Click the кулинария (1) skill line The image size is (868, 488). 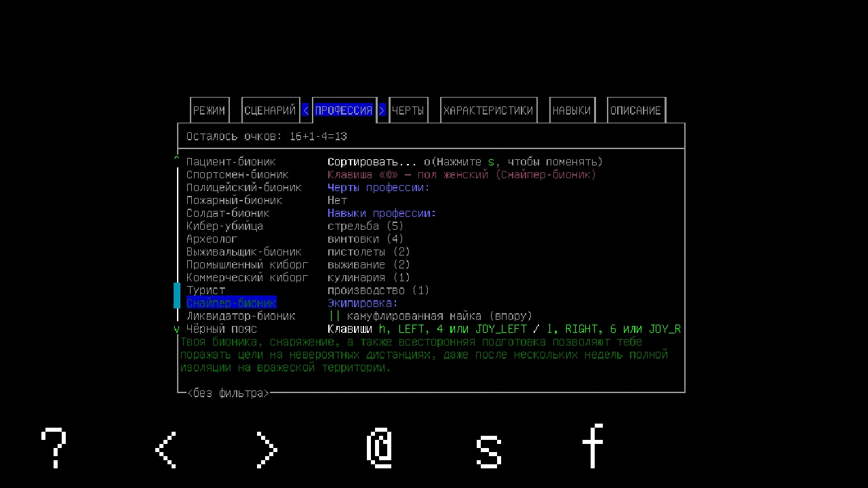(369, 278)
